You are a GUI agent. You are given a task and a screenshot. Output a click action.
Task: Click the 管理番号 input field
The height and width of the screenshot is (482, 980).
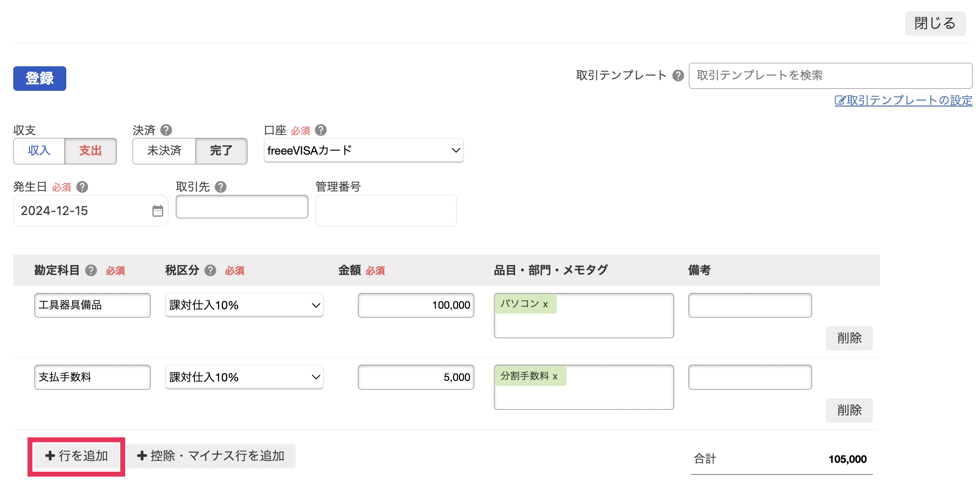pos(386,211)
